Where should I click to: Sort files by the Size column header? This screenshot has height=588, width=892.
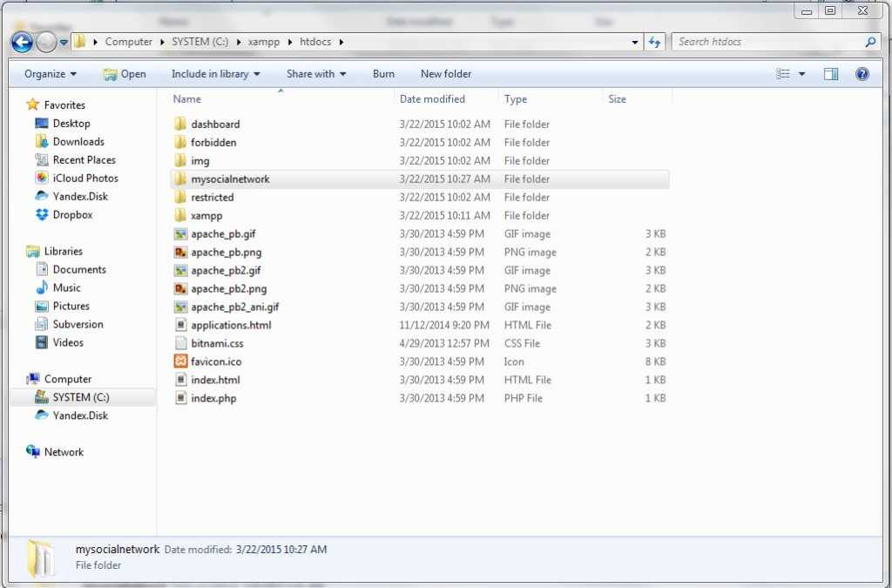coord(618,98)
